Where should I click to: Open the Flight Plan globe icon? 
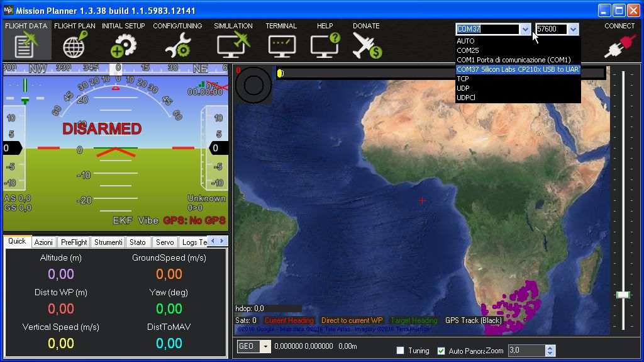pos(75,45)
